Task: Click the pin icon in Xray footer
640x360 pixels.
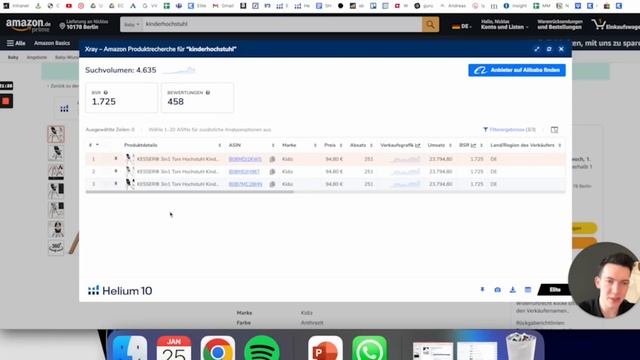Action: pyautogui.click(x=482, y=290)
